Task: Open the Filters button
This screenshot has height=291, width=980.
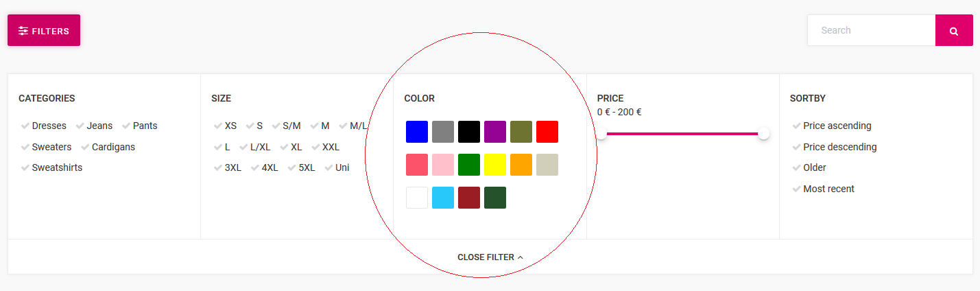Action: [44, 30]
